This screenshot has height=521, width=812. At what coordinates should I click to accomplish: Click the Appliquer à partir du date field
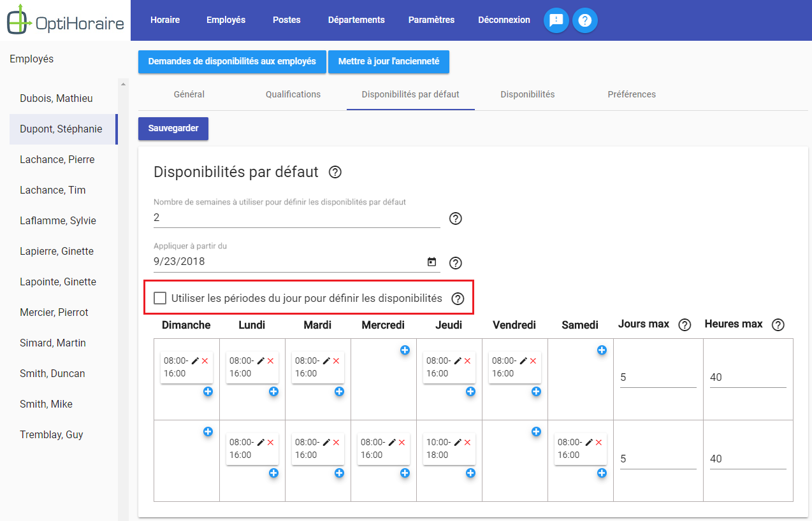point(289,261)
